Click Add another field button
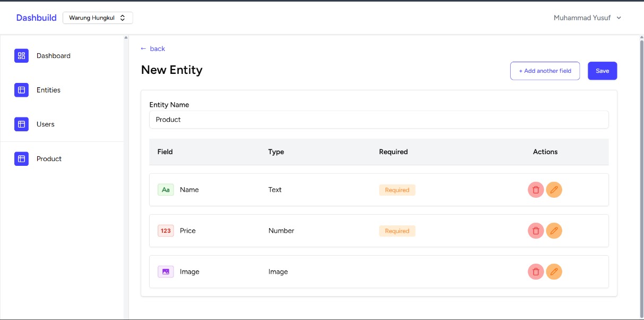 [x=545, y=71]
